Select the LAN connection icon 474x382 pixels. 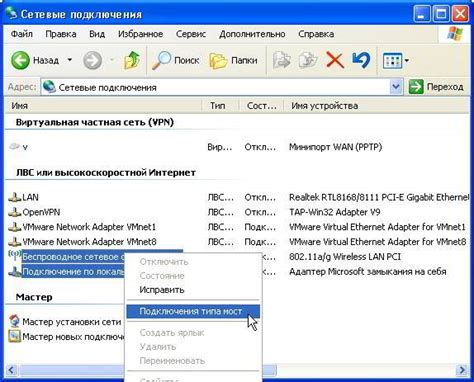[14, 197]
